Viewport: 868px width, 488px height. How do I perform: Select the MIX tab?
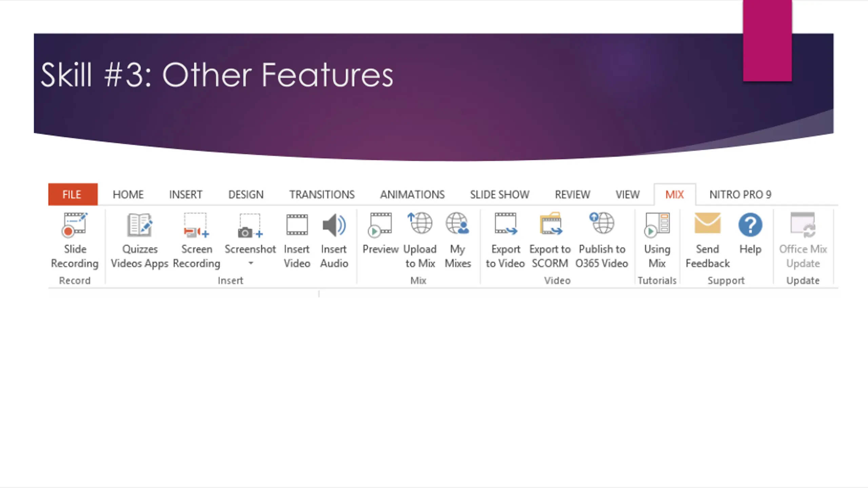[x=675, y=195]
